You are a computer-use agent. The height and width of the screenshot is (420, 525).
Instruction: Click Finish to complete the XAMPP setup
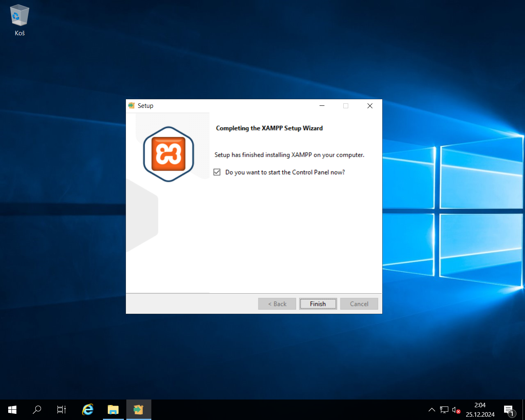pyautogui.click(x=318, y=304)
